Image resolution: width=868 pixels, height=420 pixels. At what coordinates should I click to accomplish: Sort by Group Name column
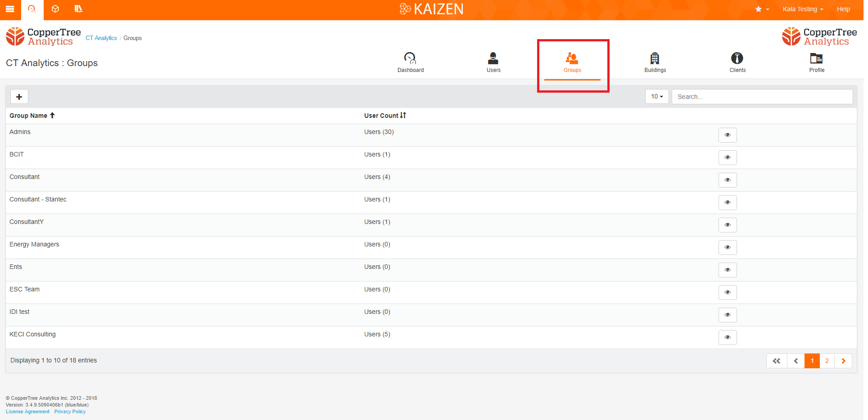(x=32, y=116)
